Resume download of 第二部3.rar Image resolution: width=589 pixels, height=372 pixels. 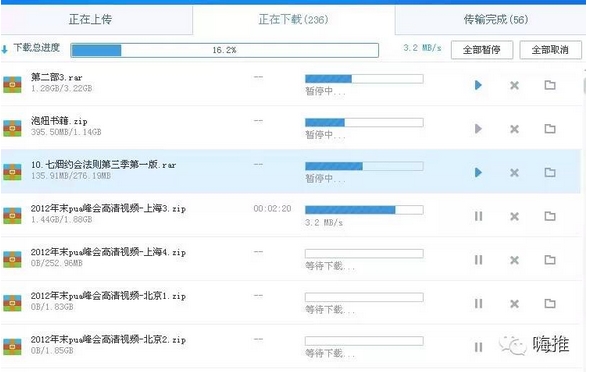478,85
